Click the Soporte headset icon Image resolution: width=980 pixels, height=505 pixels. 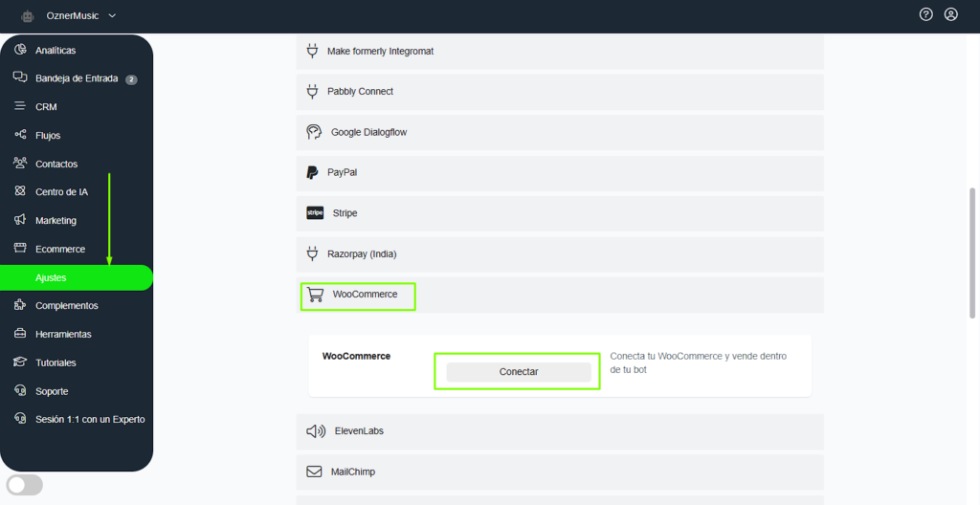coord(20,390)
